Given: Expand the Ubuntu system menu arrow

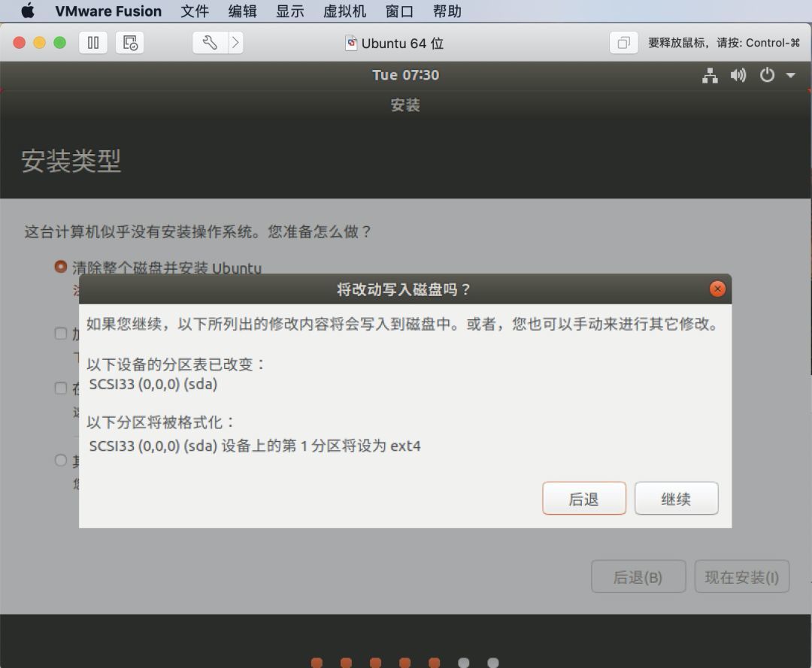Looking at the screenshot, I should tap(790, 75).
